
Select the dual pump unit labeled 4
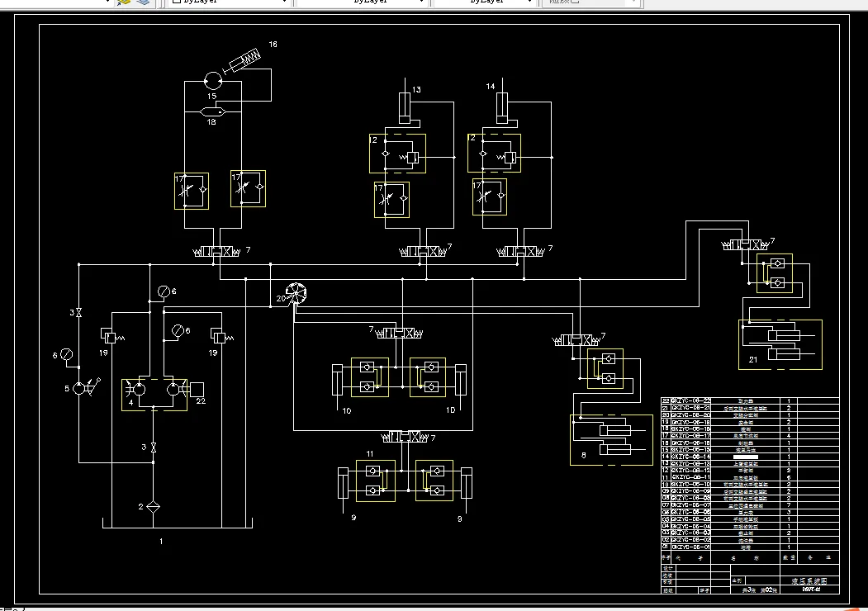click(x=154, y=395)
